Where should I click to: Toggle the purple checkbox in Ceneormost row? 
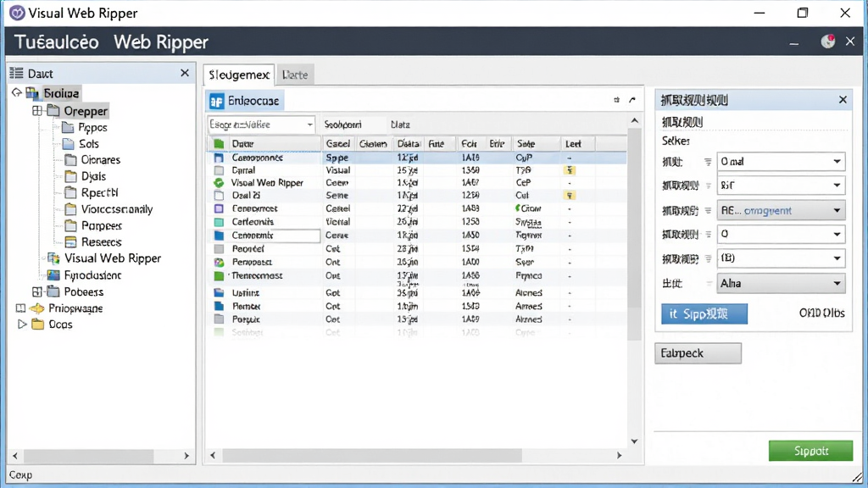click(x=220, y=208)
